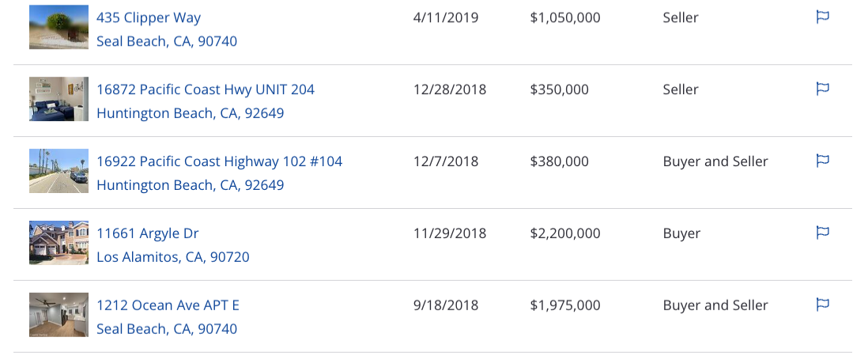Screen dimensions: 868x360
Task: Flag the 16922 Pacific Coast Highway sale
Action: tap(823, 161)
